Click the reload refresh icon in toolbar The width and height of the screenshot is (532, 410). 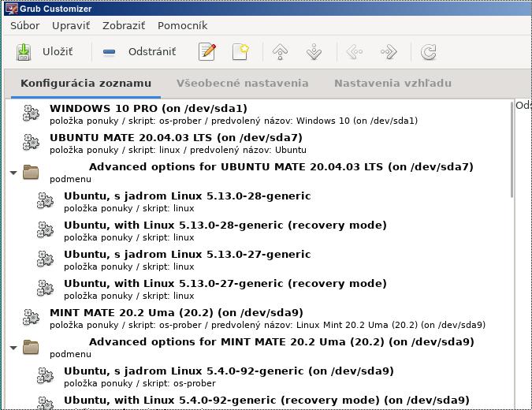428,52
